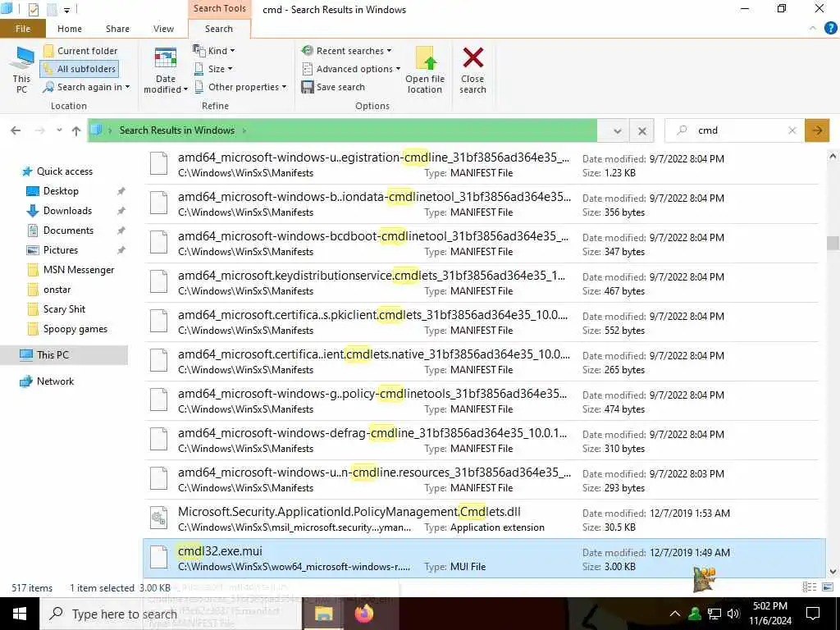This screenshot has width=840, height=630.
Task: Clear the search box text
Action: point(792,130)
